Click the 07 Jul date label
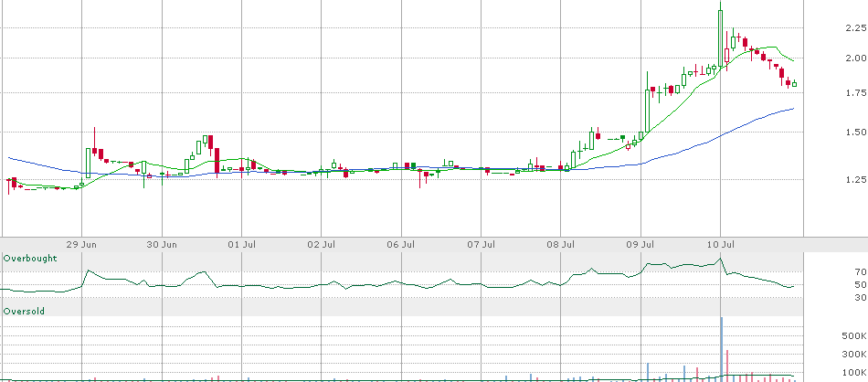This screenshot has width=868, height=382. (482, 245)
